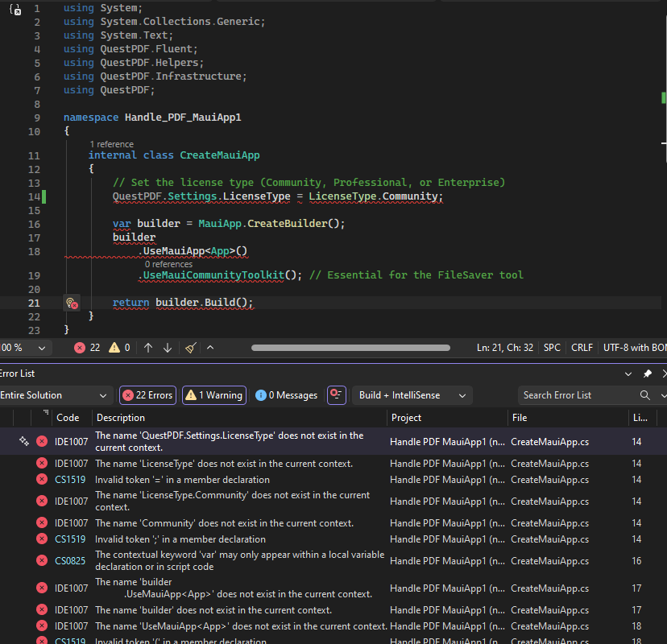Image resolution: width=667 pixels, height=644 pixels.
Task: Expand the caret next to code cleanup
Action: 210,348
